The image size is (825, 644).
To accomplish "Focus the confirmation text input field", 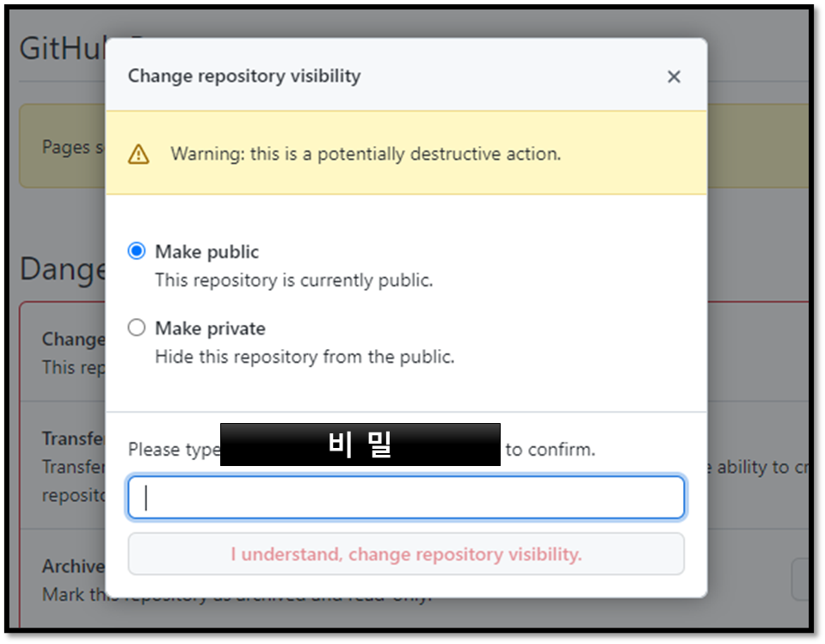I will [x=406, y=497].
